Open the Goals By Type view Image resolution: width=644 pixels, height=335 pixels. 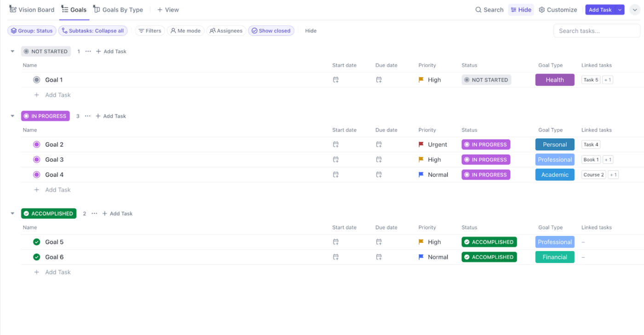click(x=118, y=9)
